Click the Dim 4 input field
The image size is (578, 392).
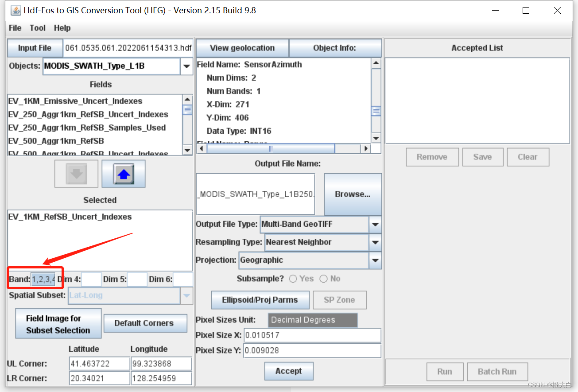91,279
